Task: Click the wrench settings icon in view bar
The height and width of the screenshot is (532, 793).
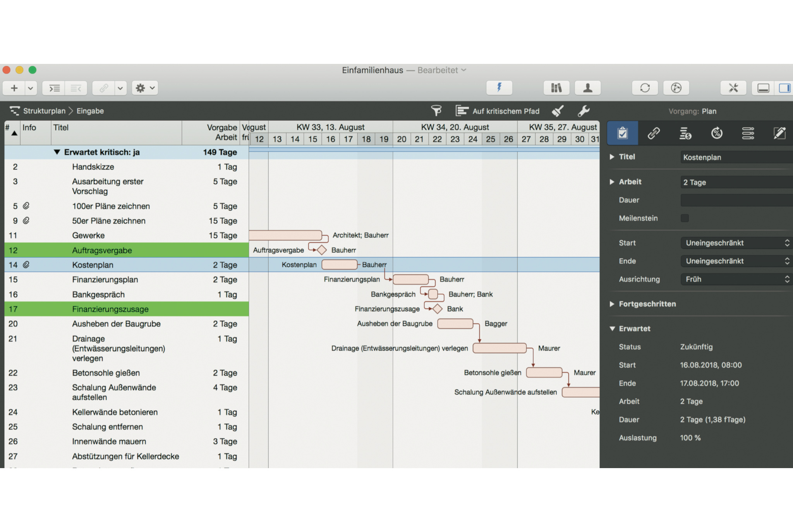Action: tap(584, 111)
